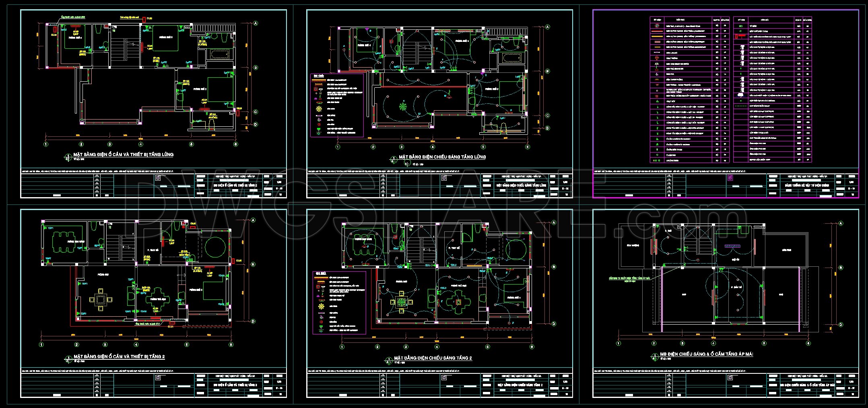
Task: Click grid axis bubble 5 on TẦNG ÁP MÁI plan
Action: pos(764,343)
